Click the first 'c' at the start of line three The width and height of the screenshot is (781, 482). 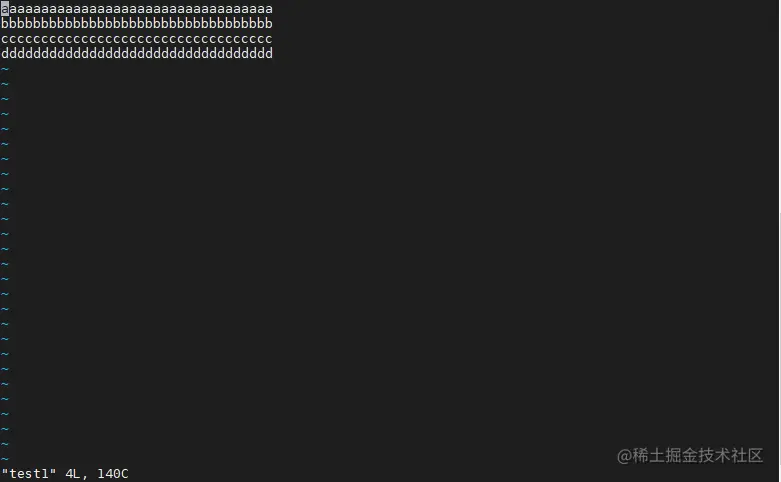[5, 39]
